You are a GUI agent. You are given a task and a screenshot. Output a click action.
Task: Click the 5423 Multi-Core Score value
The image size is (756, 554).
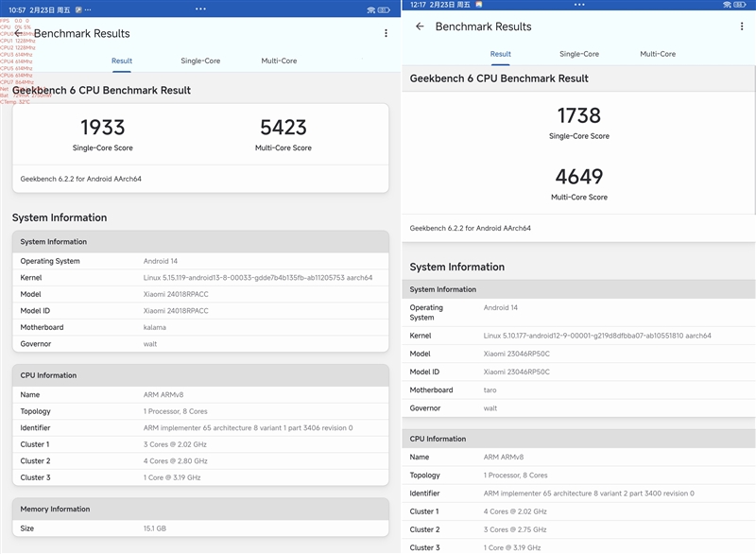click(x=283, y=128)
